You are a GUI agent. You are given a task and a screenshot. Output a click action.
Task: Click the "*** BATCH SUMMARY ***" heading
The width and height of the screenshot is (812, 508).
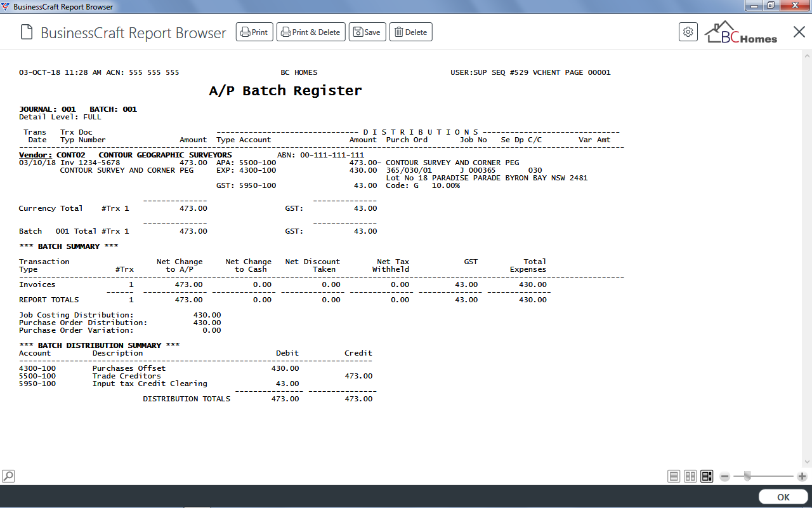pyautogui.click(x=69, y=246)
